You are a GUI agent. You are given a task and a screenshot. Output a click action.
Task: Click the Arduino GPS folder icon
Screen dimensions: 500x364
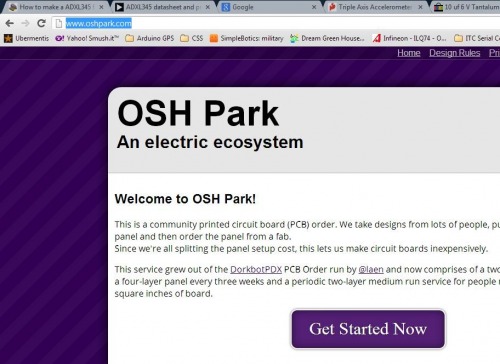coord(129,38)
